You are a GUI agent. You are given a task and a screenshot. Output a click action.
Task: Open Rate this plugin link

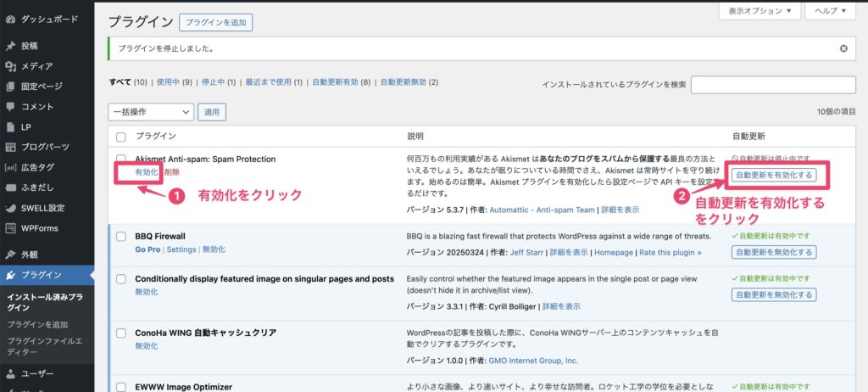click(670, 252)
